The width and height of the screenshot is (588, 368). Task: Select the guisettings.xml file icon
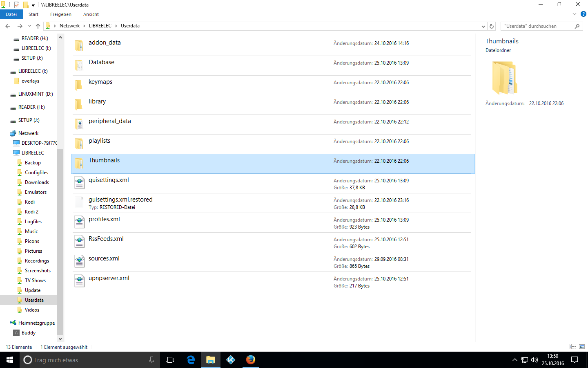pos(79,183)
